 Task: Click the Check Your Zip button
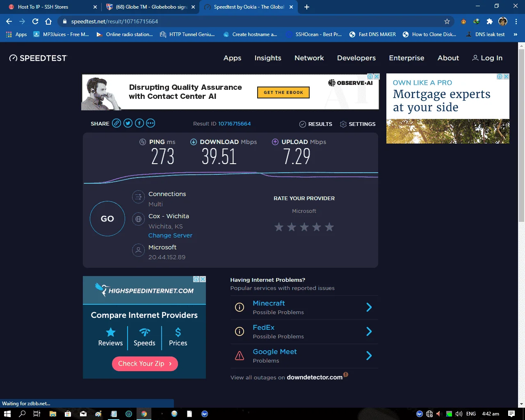145,364
